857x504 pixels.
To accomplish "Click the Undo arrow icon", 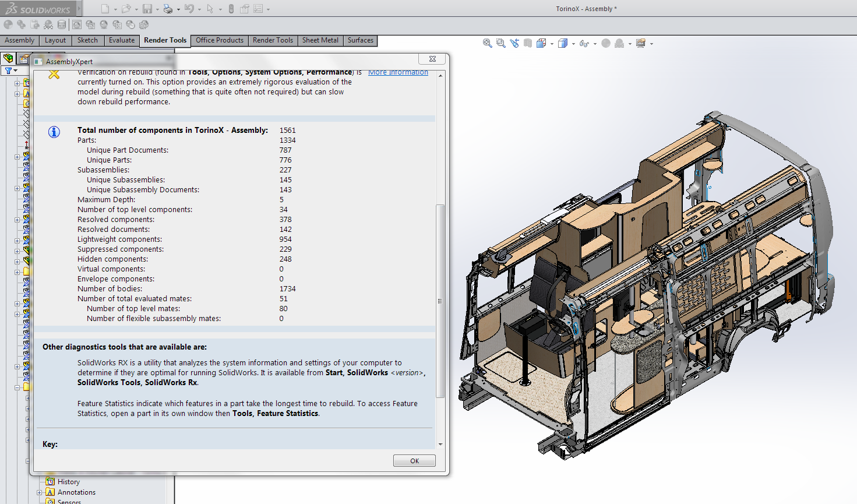I will tap(189, 9).
